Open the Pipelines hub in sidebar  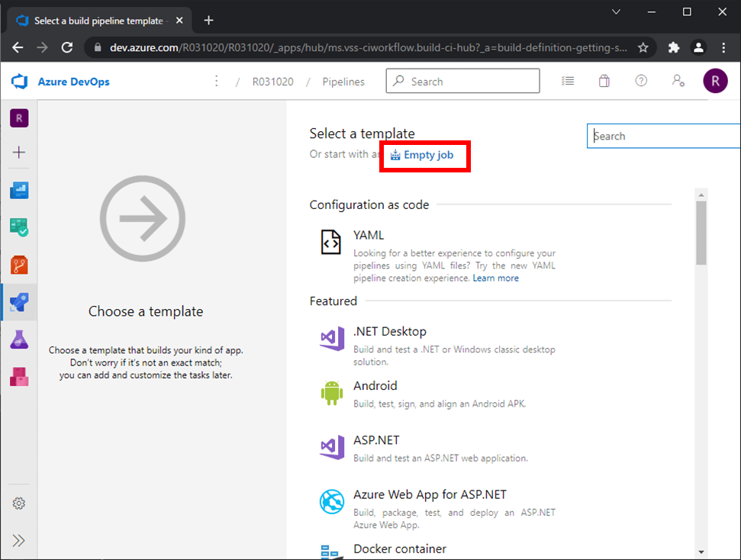tap(19, 302)
